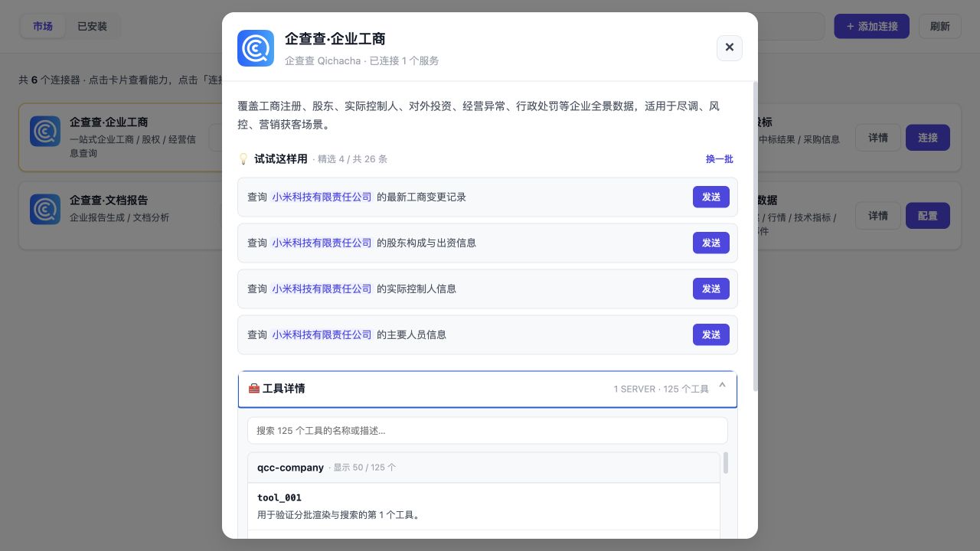The height and width of the screenshot is (551, 980).
Task: Click 换一批 to refresh suggestions
Action: click(x=720, y=159)
